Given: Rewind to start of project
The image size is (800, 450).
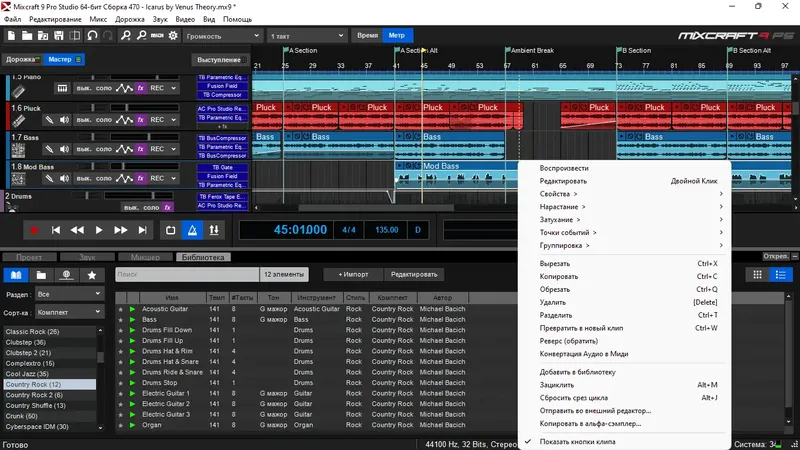Looking at the screenshot, I should [56, 230].
